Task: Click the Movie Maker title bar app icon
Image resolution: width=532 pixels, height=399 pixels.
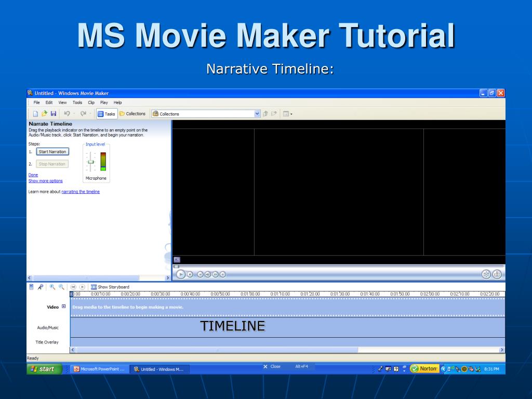Action: 30,92
